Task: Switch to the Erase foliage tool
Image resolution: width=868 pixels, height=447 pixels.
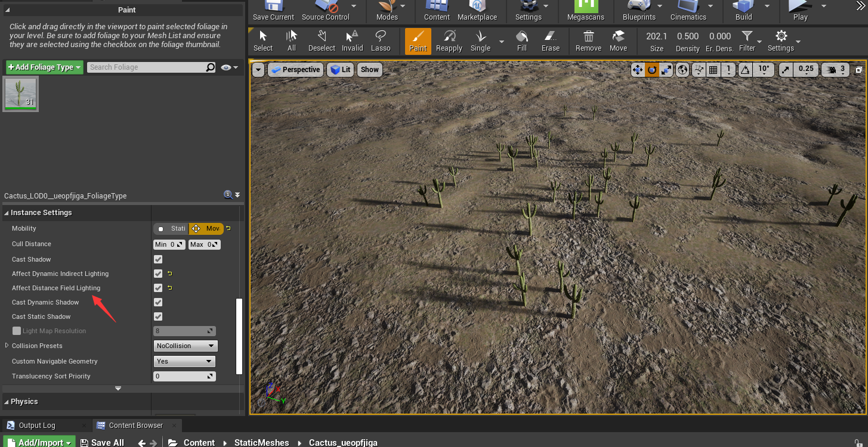Action: [550, 41]
